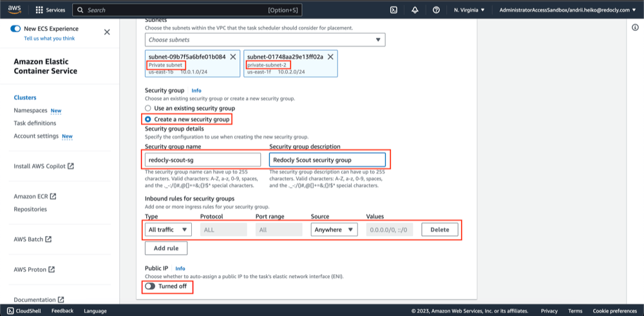Open the info panel icon at right edge

pos(635,27)
